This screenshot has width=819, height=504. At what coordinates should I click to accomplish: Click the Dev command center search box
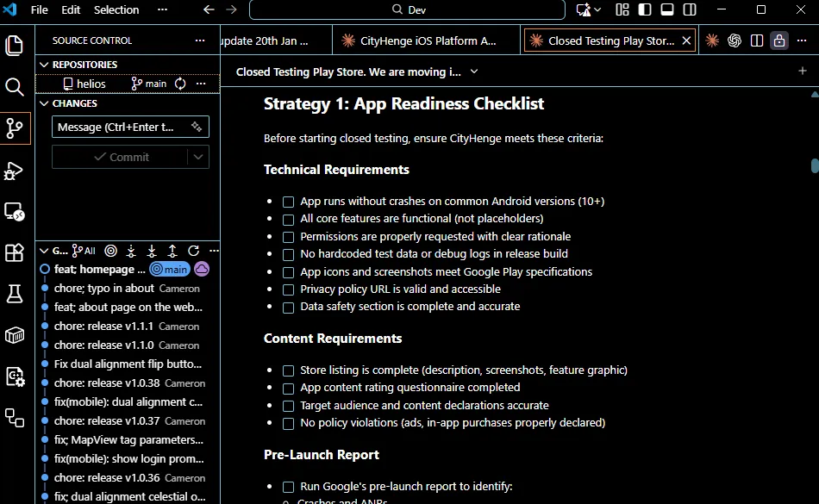pyautogui.click(x=407, y=9)
